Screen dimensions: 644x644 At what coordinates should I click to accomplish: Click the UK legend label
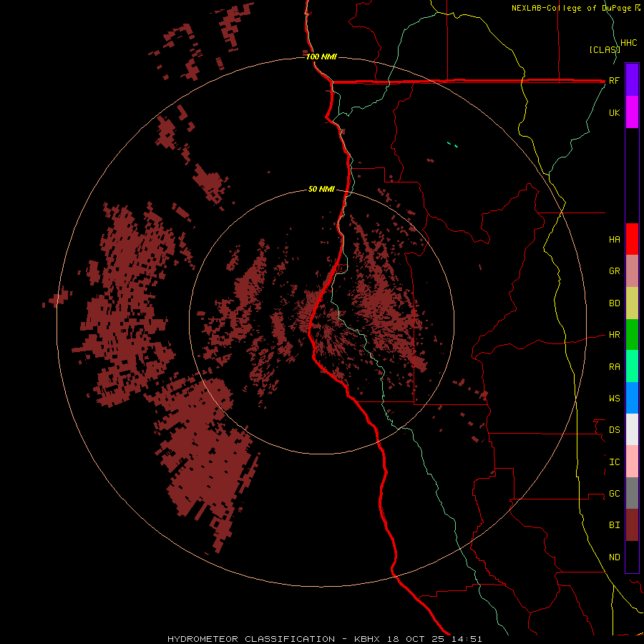tap(615, 112)
